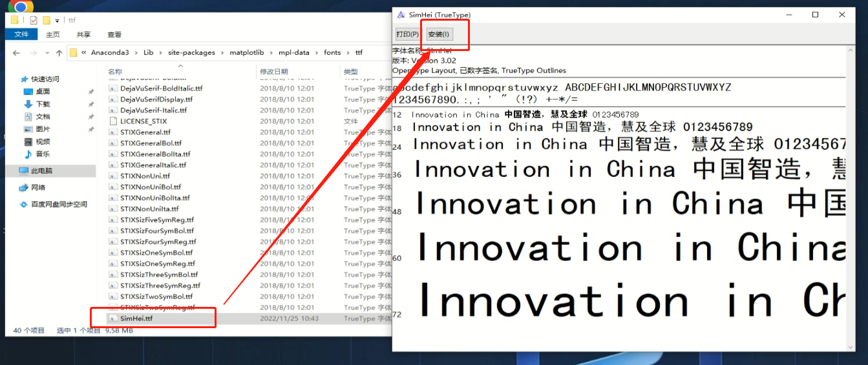This screenshot has height=365, width=868.
Task: Select 网络 in navigation pane
Action: click(x=38, y=187)
